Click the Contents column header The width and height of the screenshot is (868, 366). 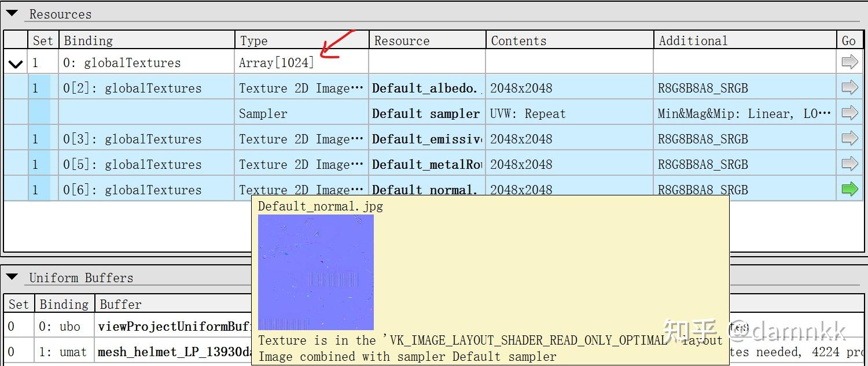(x=518, y=40)
